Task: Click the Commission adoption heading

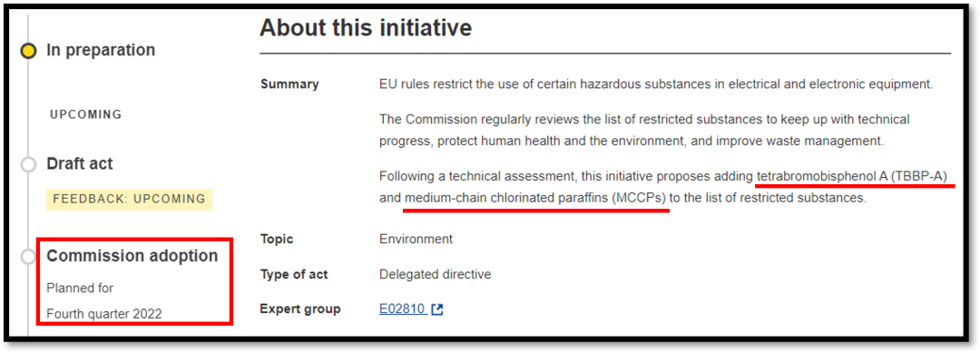Action: coord(132,256)
